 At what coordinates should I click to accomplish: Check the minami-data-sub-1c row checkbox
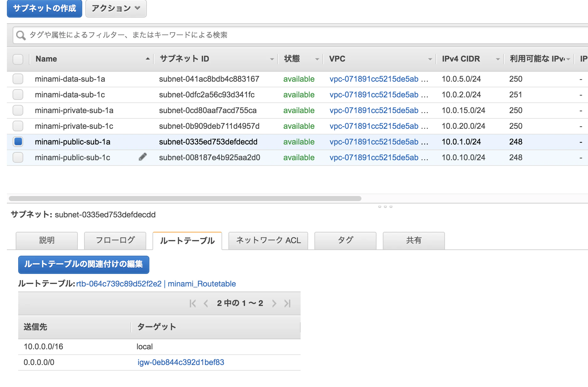tap(18, 95)
